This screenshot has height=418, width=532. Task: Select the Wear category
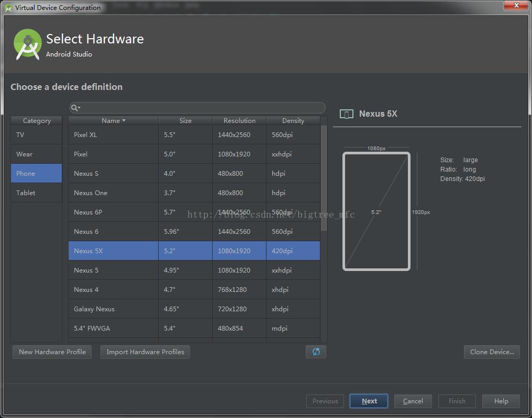(36, 154)
